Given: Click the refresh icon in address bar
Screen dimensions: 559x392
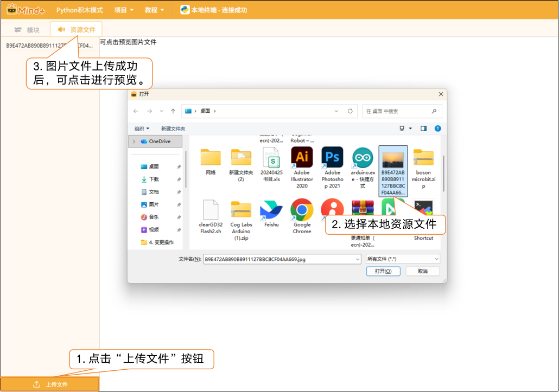Looking at the screenshot, I should pyautogui.click(x=350, y=111).
